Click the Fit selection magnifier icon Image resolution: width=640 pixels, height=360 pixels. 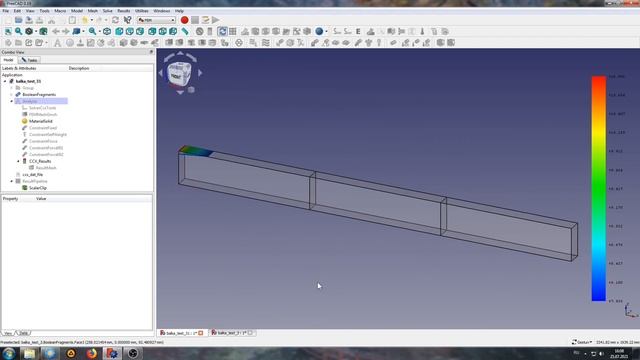(18, 31)
